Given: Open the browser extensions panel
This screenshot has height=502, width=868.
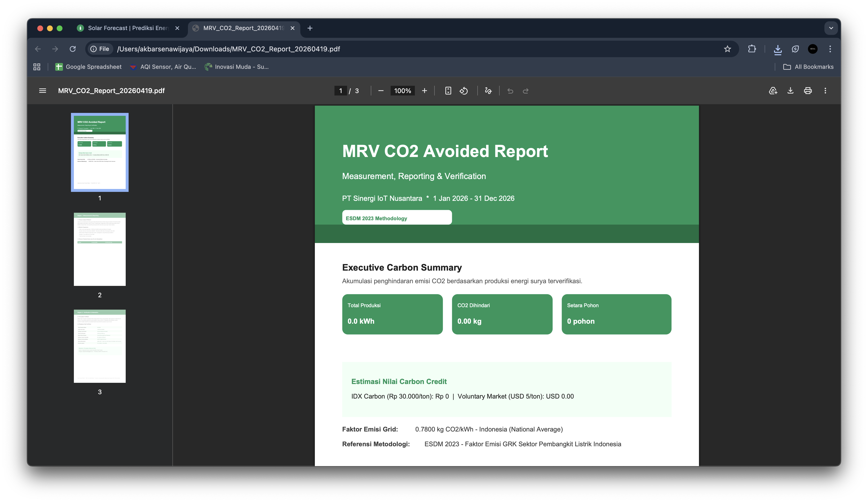Looking at the screenshot, I should (753, 49).
